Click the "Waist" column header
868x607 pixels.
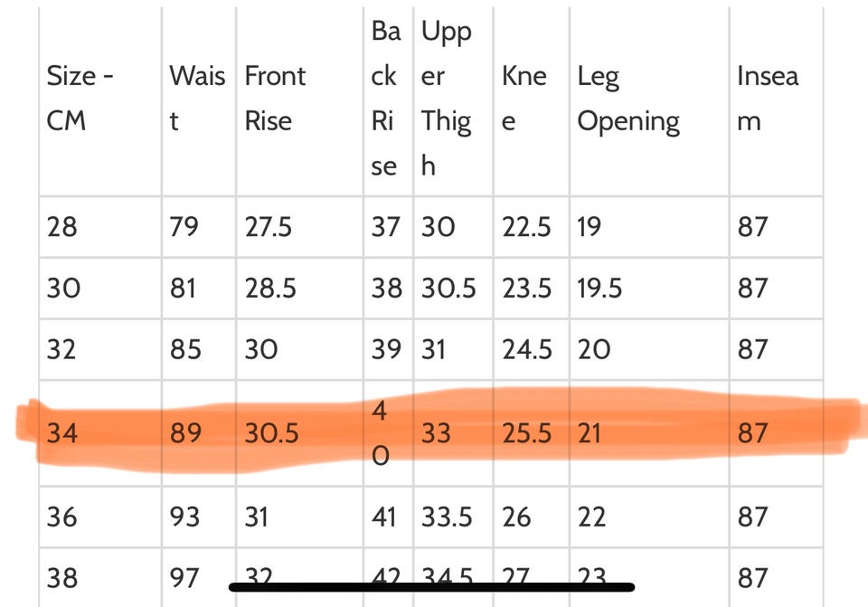[197, 98]
